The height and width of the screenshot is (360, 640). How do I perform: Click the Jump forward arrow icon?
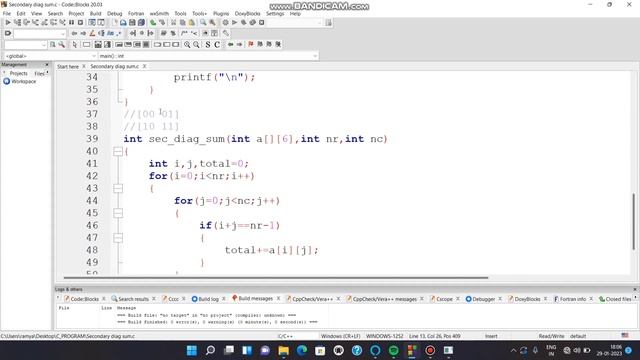[239, 44]
